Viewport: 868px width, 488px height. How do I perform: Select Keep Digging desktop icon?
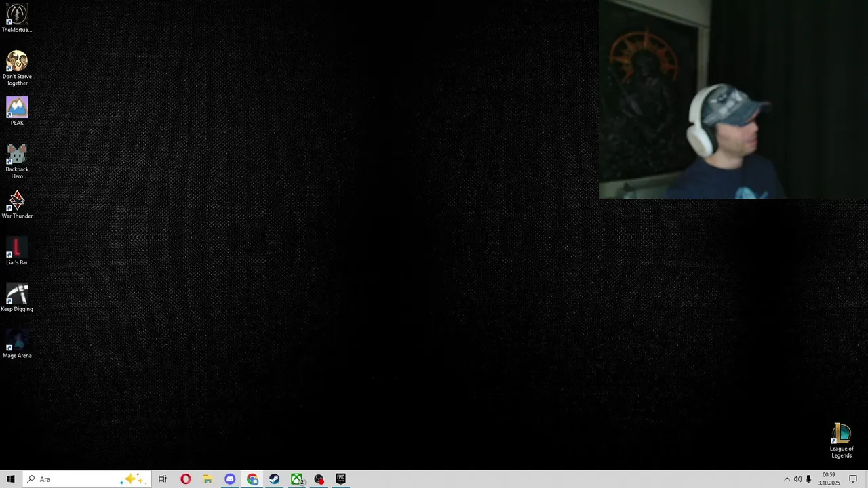17,298
